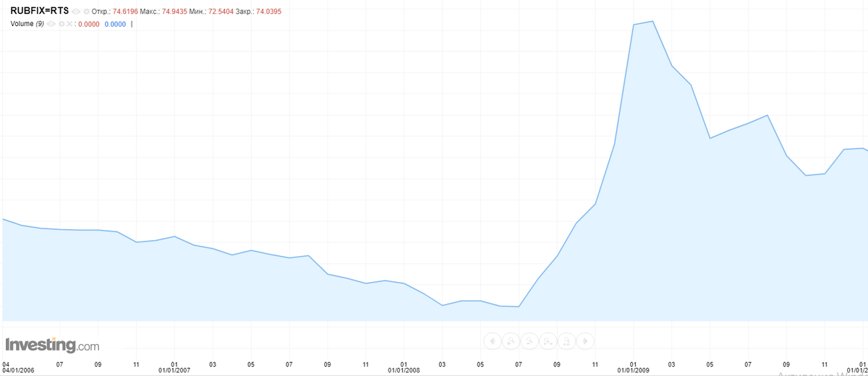Click the red 0.0000 volume value
868x376 pixels.
click(x=89, y=24)
